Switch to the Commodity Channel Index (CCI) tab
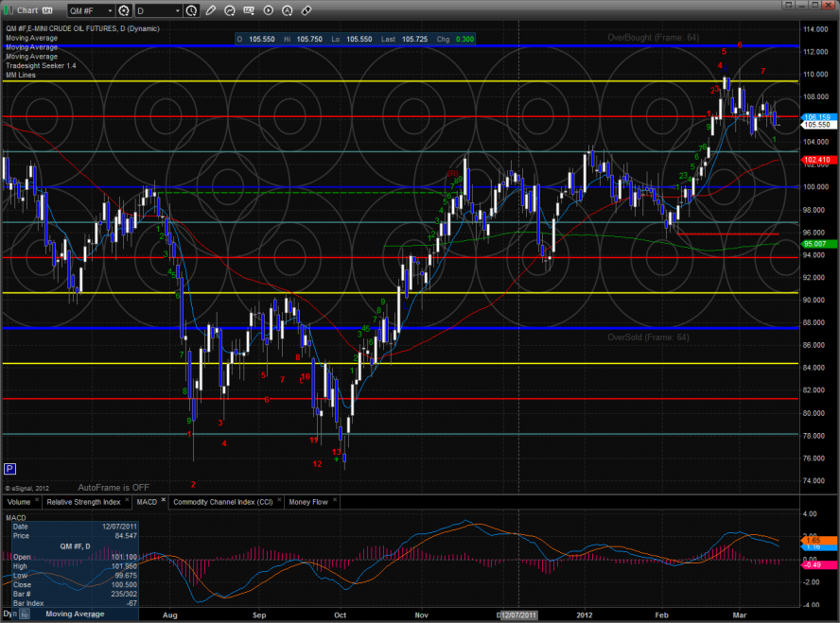The image size is (840, 623). pyautogui.click(x=225, y=502)
